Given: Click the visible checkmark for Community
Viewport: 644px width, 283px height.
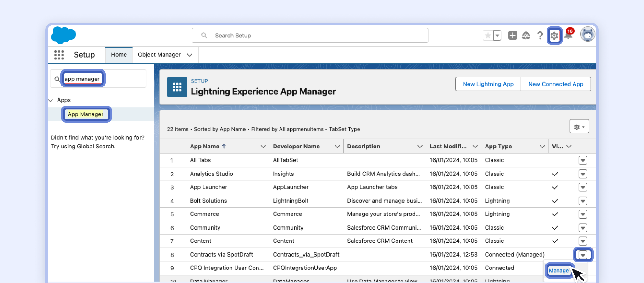Looking at the screenshot, I should click(555, 228).
